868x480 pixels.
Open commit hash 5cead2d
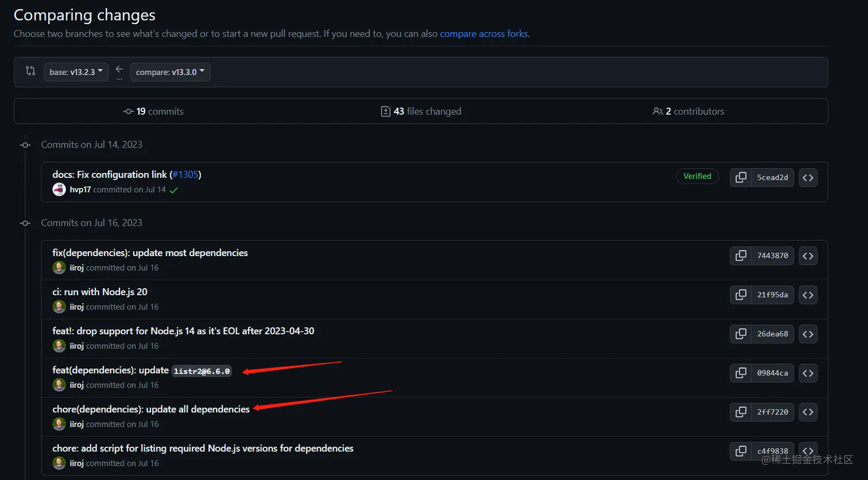coord(772,177)
